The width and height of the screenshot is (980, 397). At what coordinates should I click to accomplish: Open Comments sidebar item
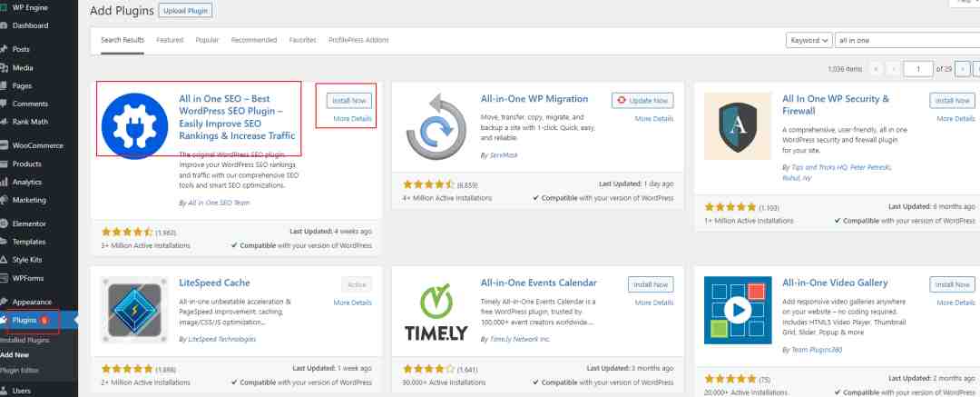click(x=30, y=104)
